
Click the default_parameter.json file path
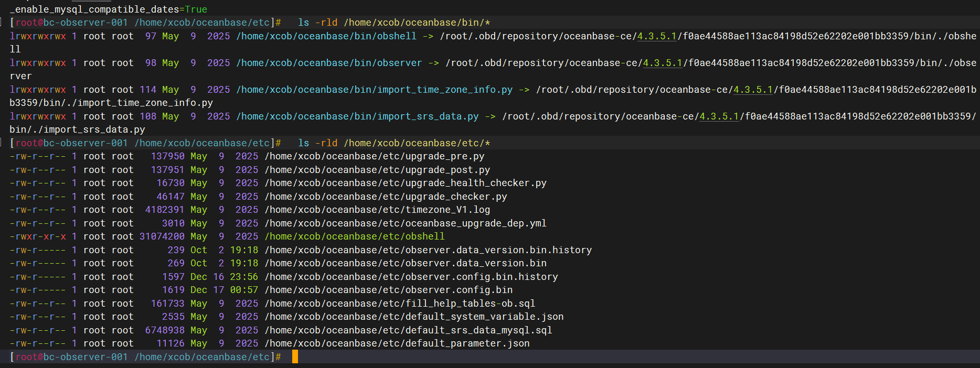[x=397, y=343]
